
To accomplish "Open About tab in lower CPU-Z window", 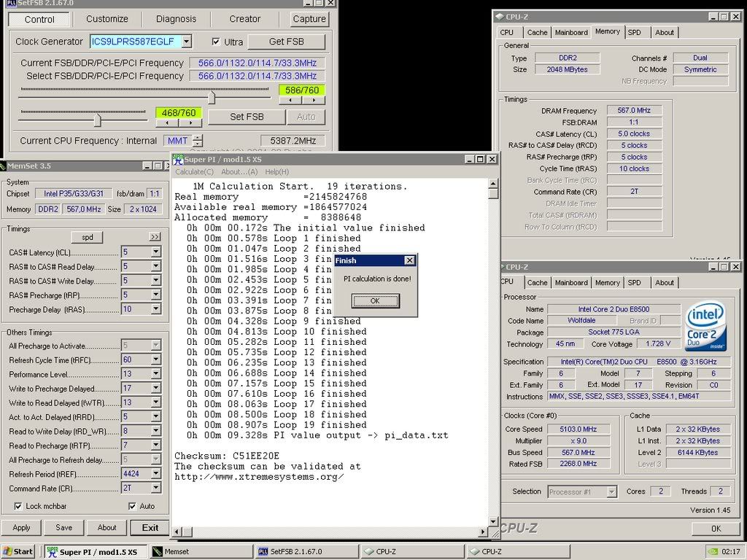I will click(x=664, y=282).
